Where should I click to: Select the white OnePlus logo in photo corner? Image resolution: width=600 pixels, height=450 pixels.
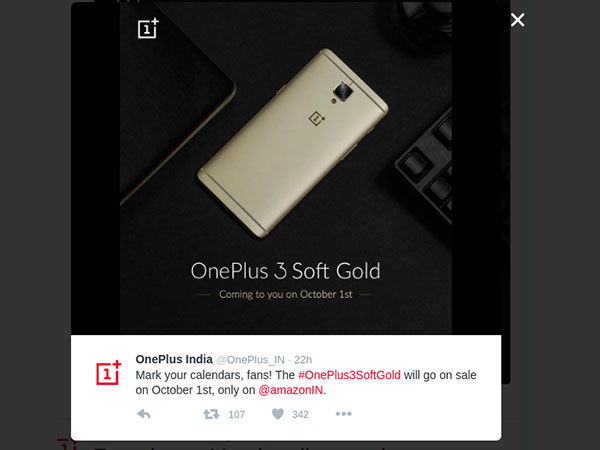point(148,28)
